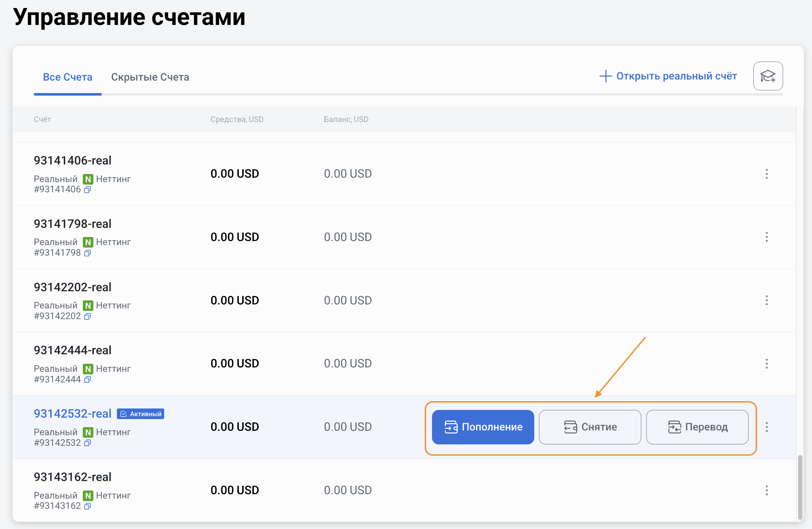Expand options menu for 93143162-real
This screenshot has height=529, width=812.
coord(766,490)
